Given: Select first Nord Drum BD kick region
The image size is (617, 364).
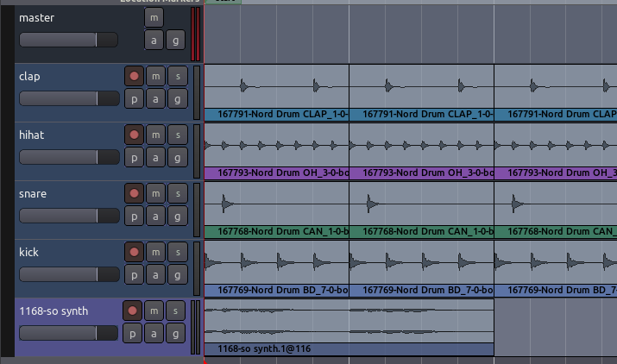Looking at the screenshot, I should (277, 268).
